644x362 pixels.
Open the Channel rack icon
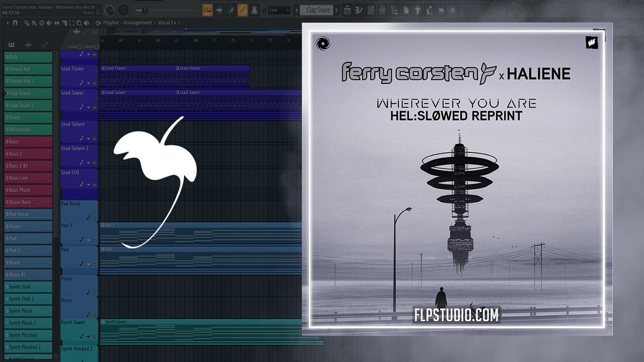[370, 10]
